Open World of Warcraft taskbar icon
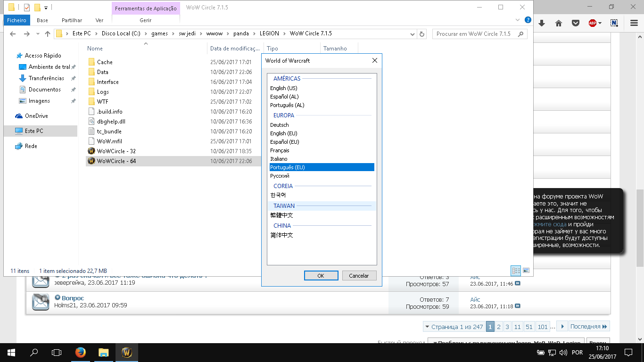644x362 pixels. click(x=126, y=352)
